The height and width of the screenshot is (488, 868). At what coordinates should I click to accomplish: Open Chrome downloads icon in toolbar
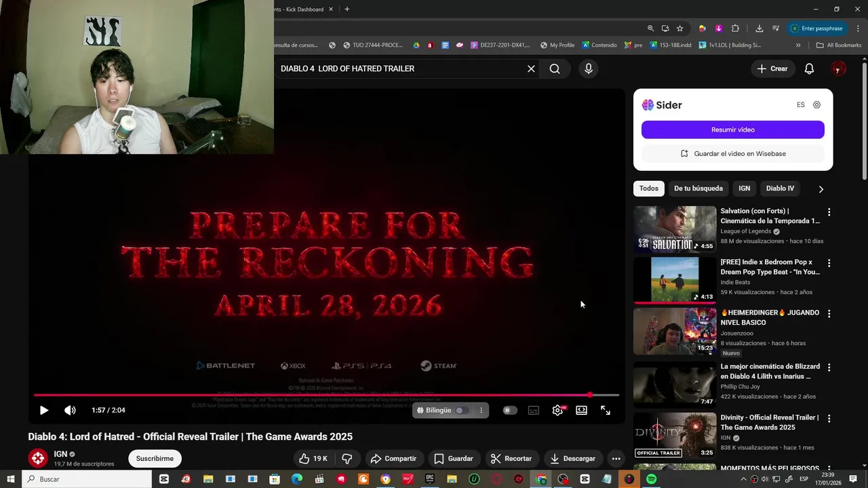(x=759, y=28)
